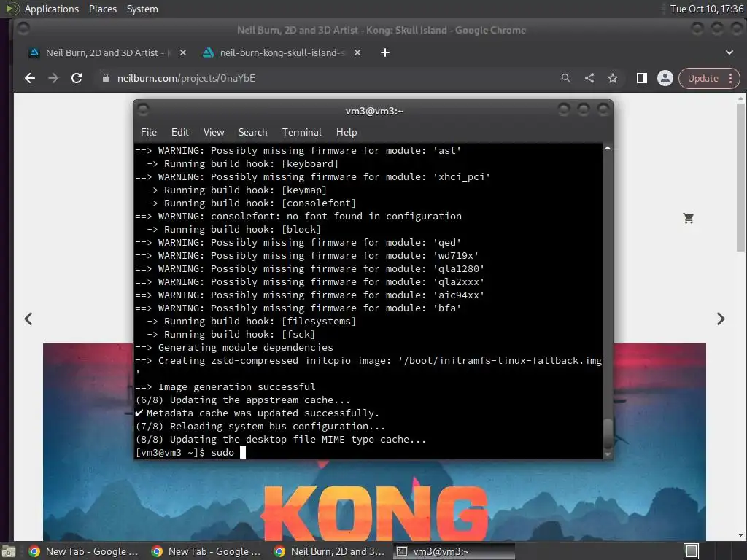Open the Places menu
Viewport: 747px width, 560px height.
[x=102, y=9]
